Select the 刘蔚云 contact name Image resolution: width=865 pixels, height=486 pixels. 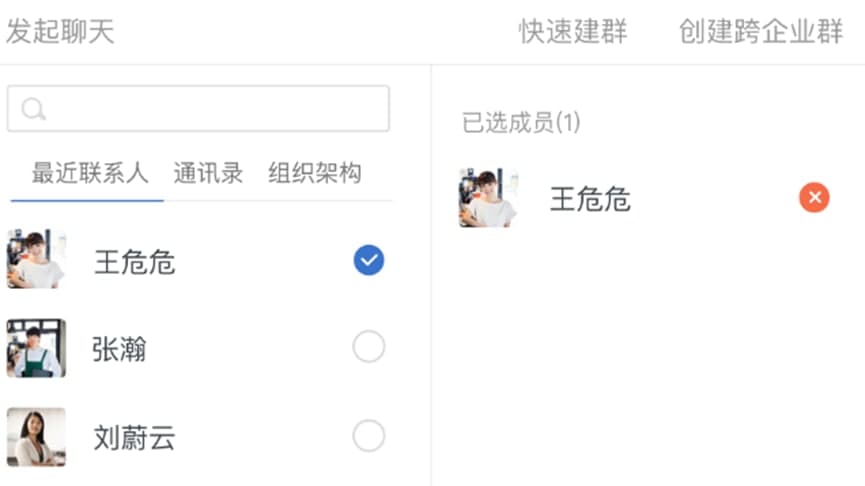134,437
